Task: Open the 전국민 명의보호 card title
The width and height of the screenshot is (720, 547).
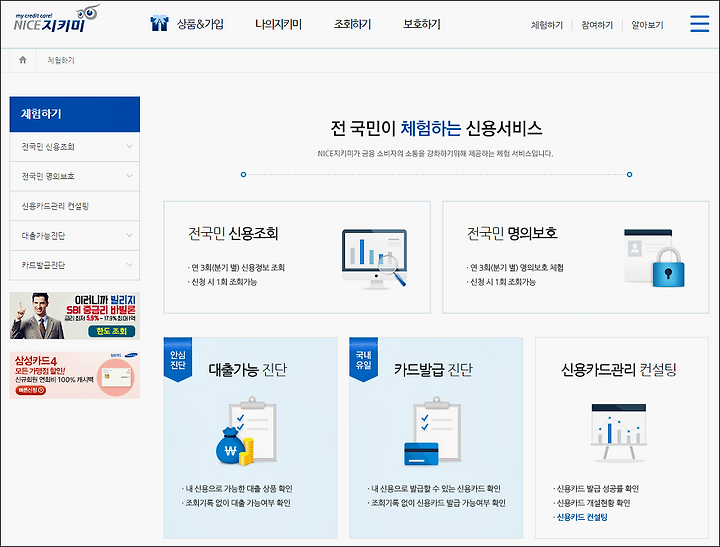Action: click(x=512, y=234)
